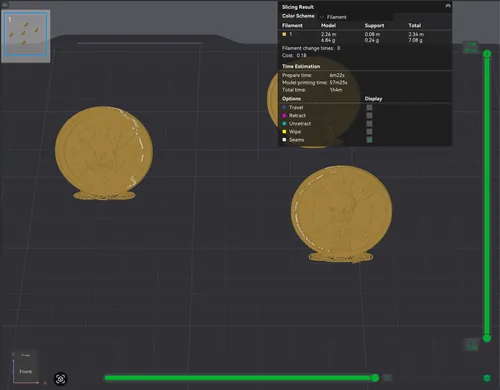Click the blue Travel color swatch

pos(284,107)
